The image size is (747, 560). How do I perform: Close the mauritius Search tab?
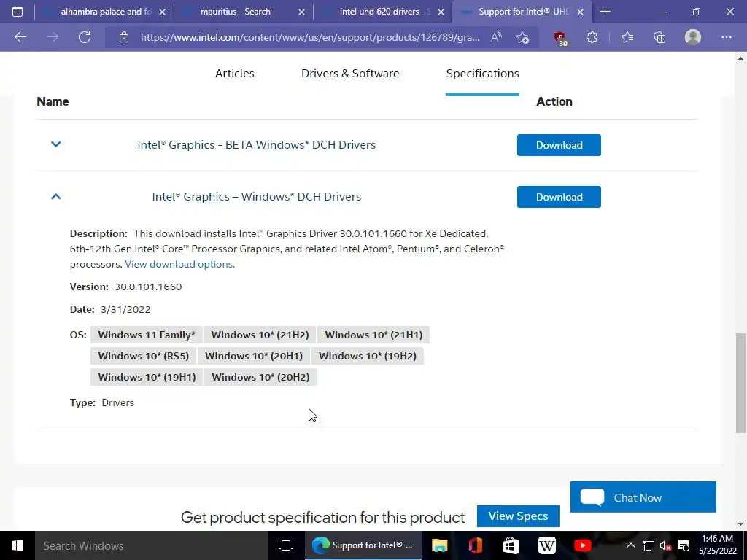(x=301, y=12)
